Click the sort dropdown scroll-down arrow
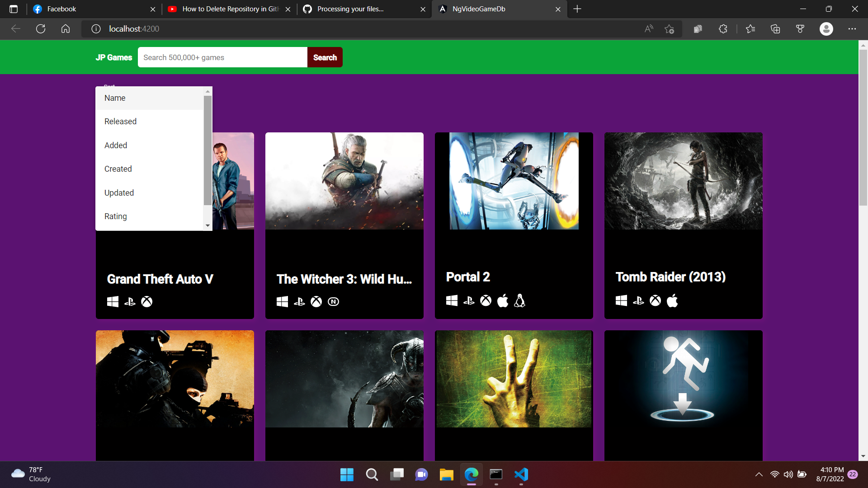The width and height of the screenshot is (868, 488). pyautogui.click(x=208, y=225)
